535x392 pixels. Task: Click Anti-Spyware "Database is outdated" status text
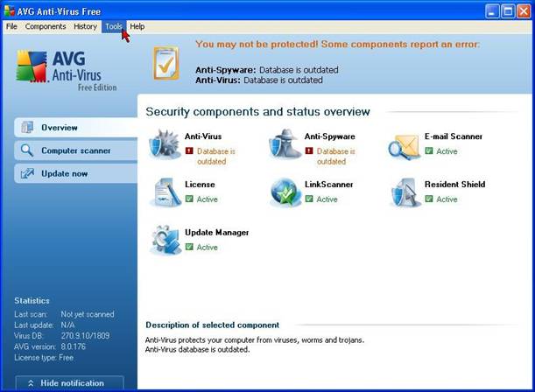pyautogui.click(x=335, y=156)
